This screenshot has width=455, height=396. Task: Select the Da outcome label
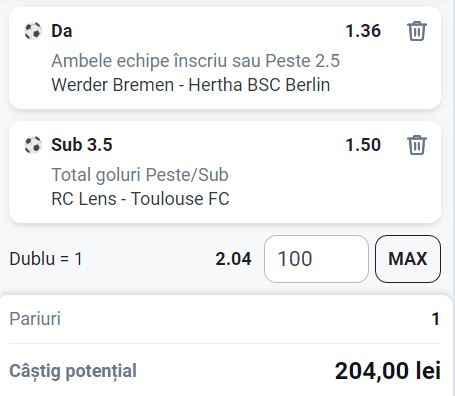pos(62,31)
